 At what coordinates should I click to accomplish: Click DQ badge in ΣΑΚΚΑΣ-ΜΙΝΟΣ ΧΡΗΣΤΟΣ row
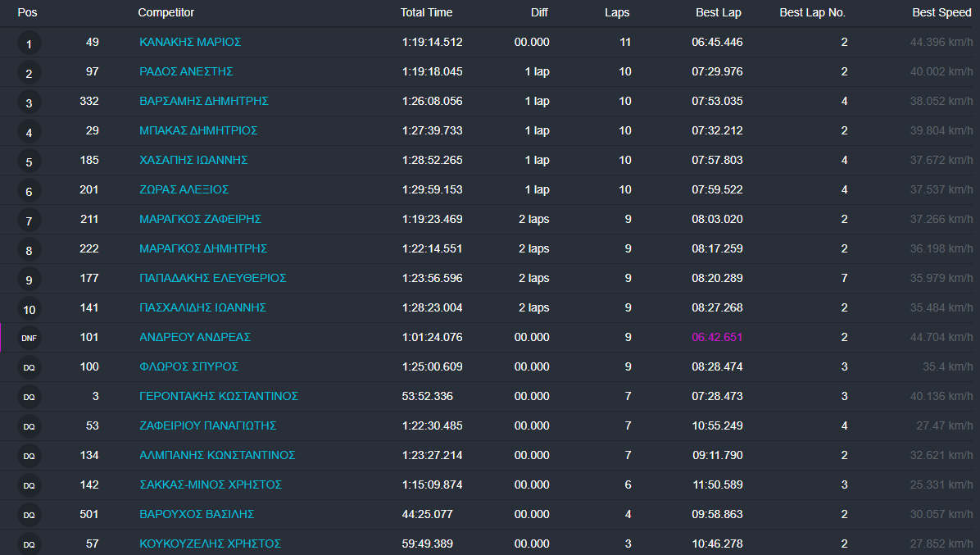point(29,485)
